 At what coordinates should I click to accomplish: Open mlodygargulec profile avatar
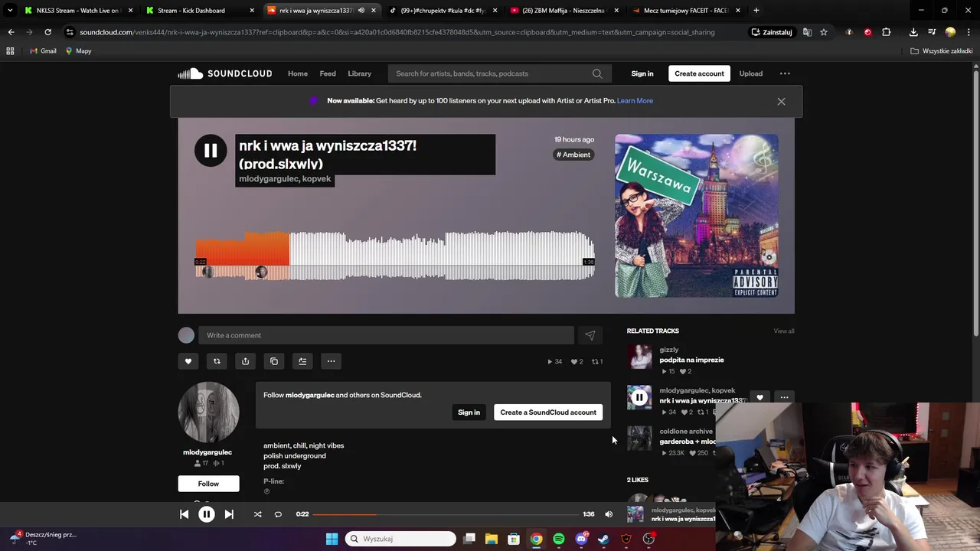point(208,412)
